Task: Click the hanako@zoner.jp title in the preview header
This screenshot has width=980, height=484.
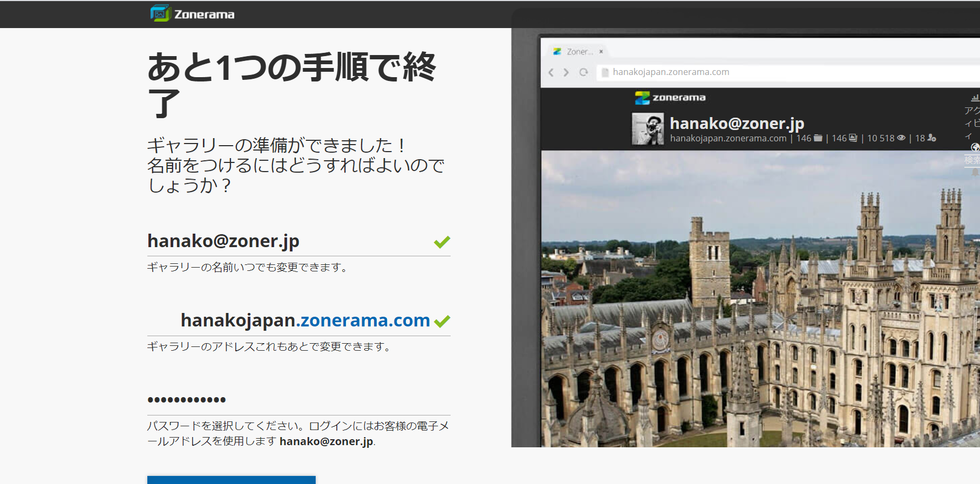Action: (x=737, y=124)
